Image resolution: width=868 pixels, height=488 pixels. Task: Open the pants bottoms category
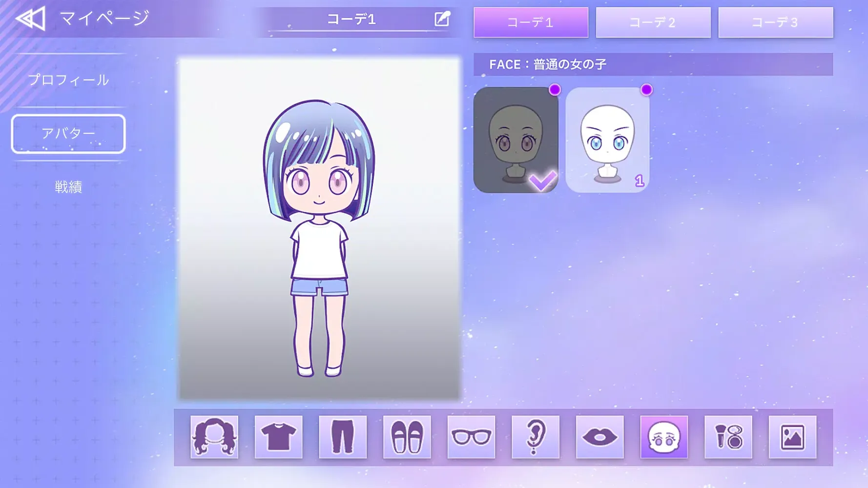(343, 437)
